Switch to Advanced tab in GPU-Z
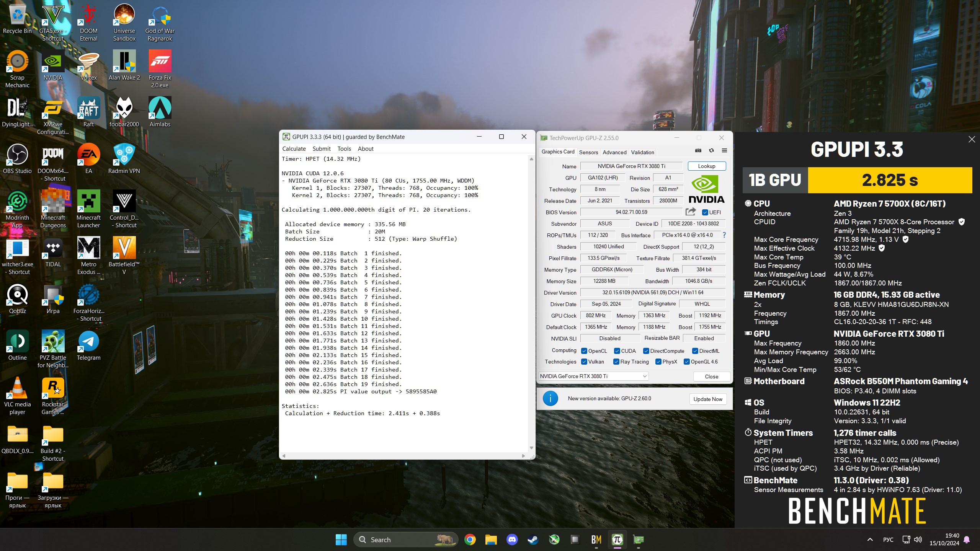980x551 pixels. coord(614,152)
